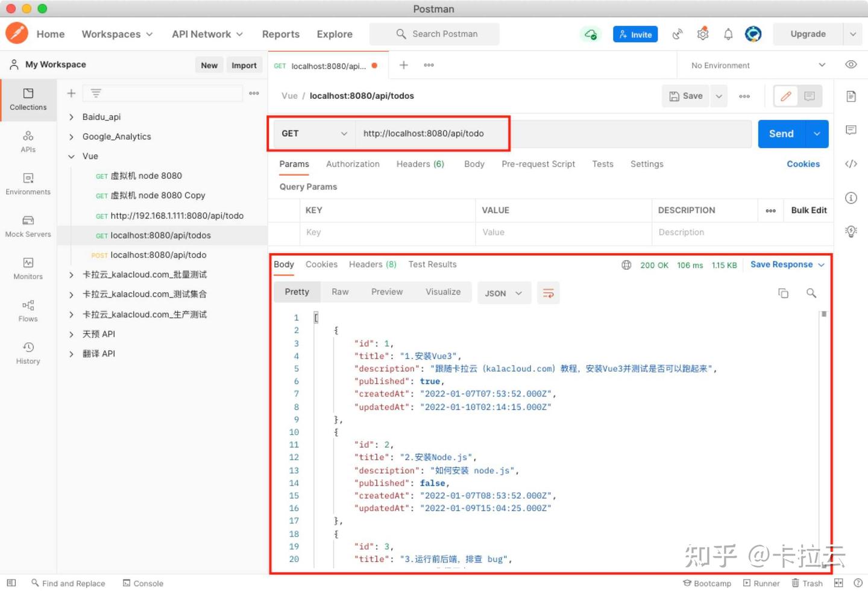This screenshot has height=591, width=868.
Task: Toggle the sidebar layout view
Action: 11,583
